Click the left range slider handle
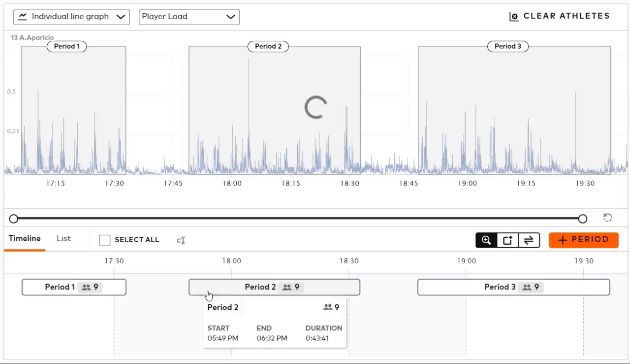This screenshot has height=364, width=630. pyautogui.click(x=14, y=219)
